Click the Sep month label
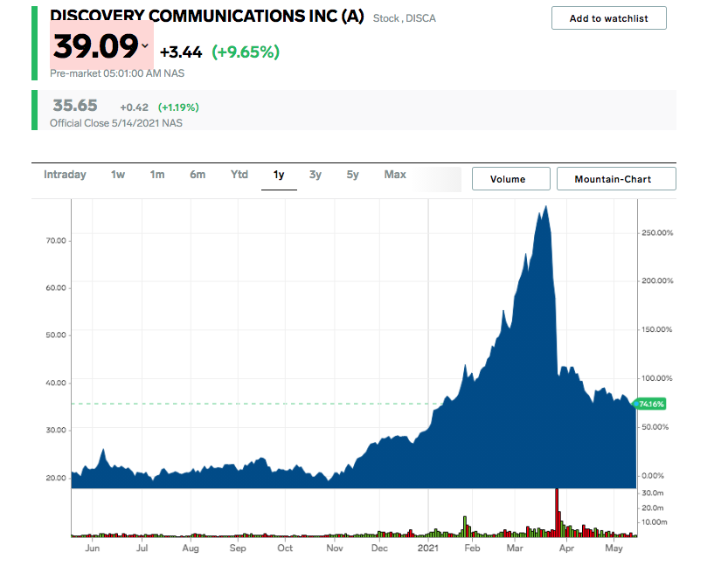Image resolution: width=728 pixels, height=566 pixels. pos(238,549)
